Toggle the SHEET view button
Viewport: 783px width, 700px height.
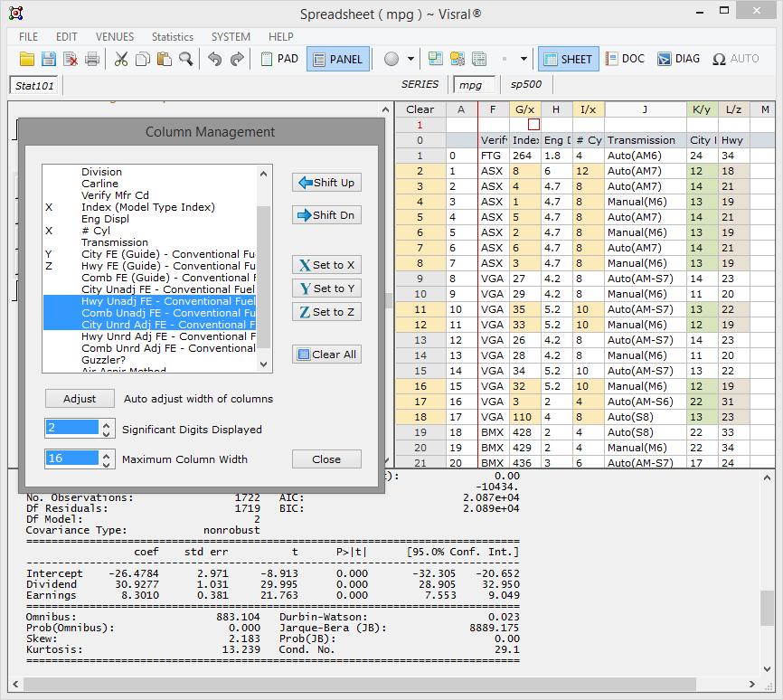coord(568,60)
